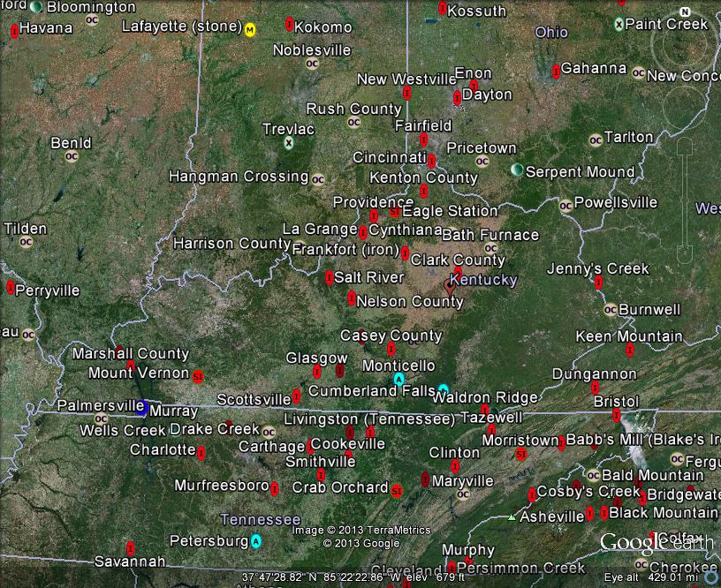Open the Cincinnati placemark label
This screenshot has width=721, height=588.
(x=390, y=159)
